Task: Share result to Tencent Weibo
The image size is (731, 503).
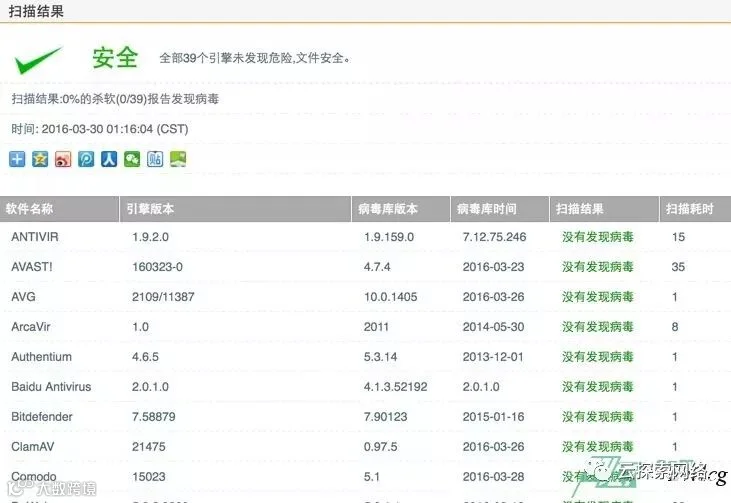Action: click(x=86, y=159)
